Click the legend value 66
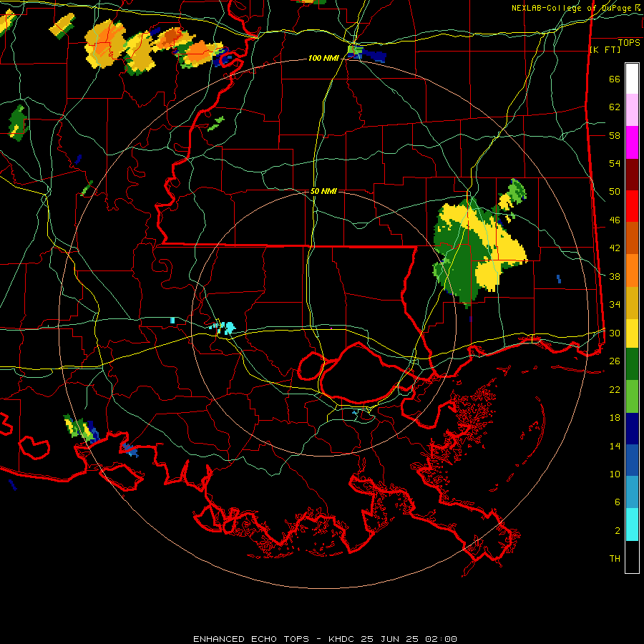This screenshot has width=644, height=644. click(x=615, y=79)
